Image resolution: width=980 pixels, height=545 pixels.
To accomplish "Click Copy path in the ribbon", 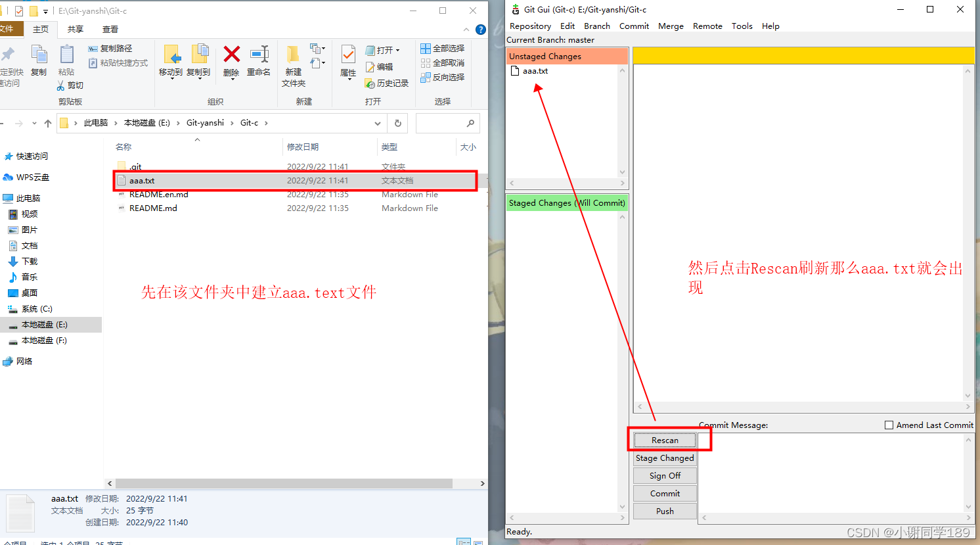I will point(110,49).
